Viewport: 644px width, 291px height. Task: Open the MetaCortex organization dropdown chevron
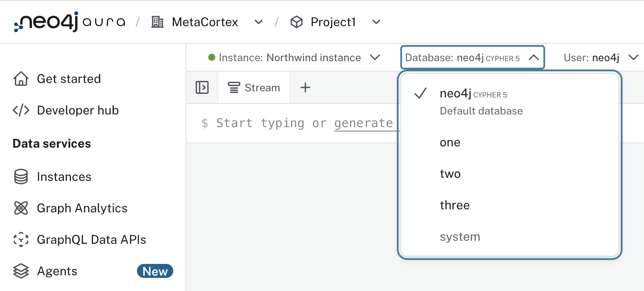tap(259, 22)
